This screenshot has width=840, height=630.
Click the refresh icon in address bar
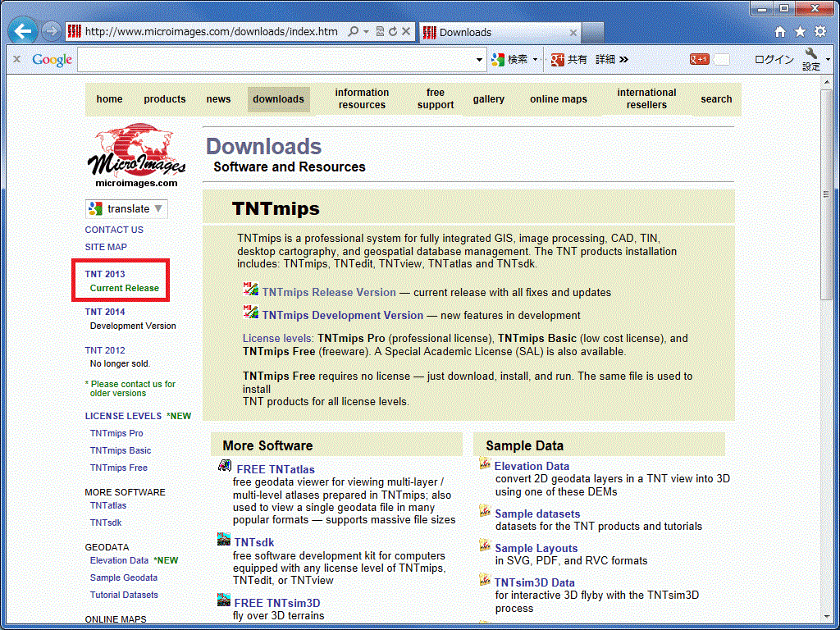tap(393, 32)
